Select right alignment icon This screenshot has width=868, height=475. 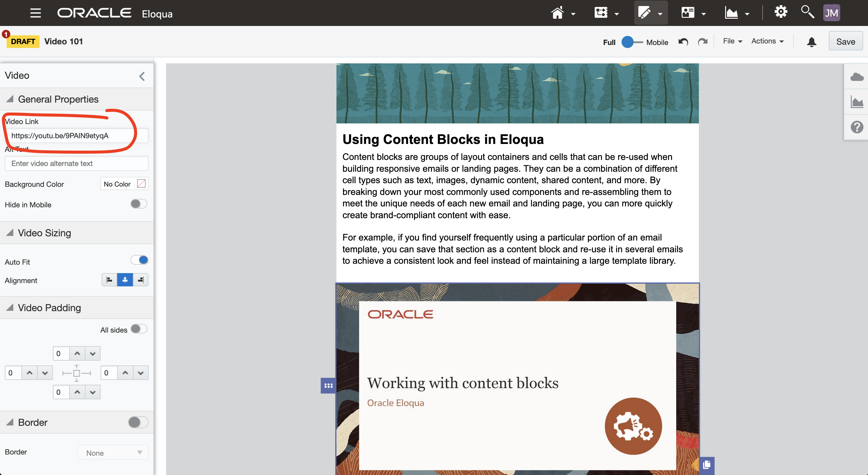tap(140, 280)
